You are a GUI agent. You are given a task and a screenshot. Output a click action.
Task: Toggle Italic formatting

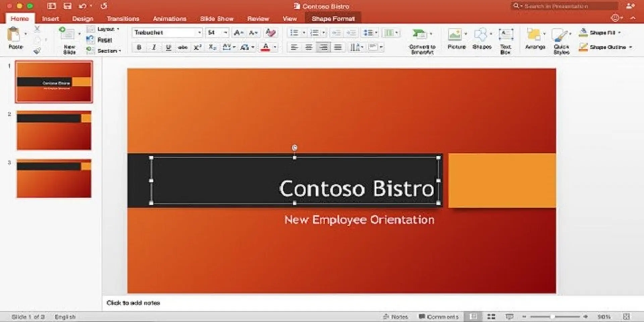[x=153, y=47]
